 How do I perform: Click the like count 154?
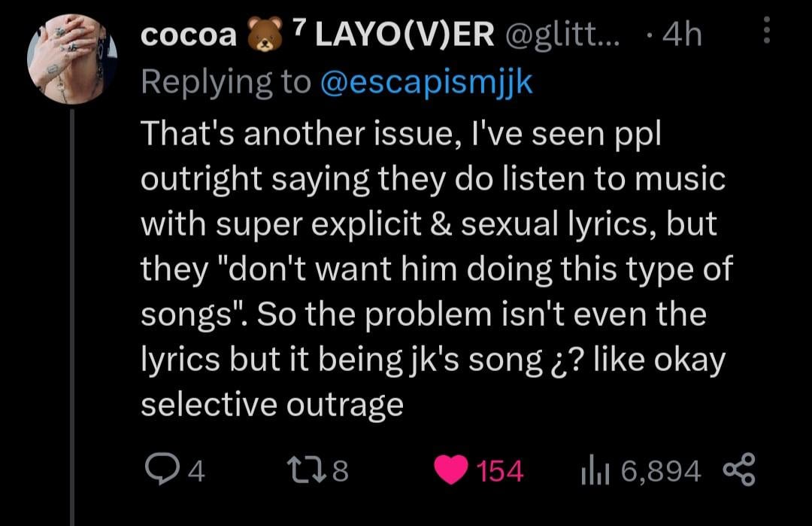coord(500,472)
